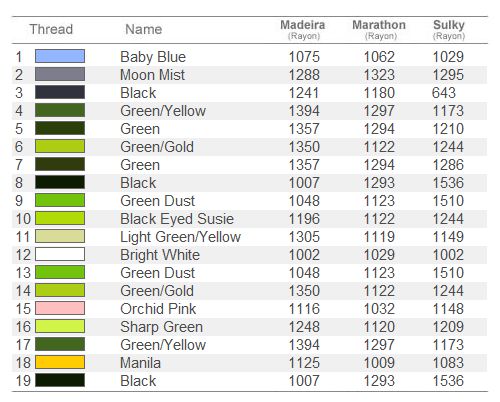500x402 pixels.
Task: Select the Light Green/Yellow swatch in row 11
Action: coord(60,236)
